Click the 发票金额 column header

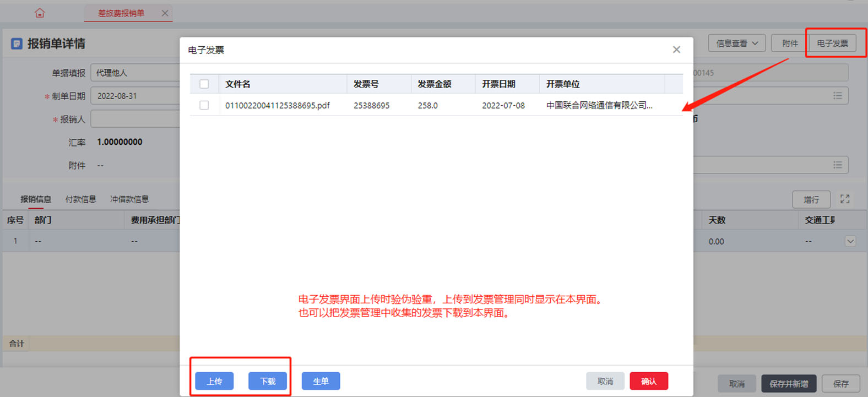point(435,84)
